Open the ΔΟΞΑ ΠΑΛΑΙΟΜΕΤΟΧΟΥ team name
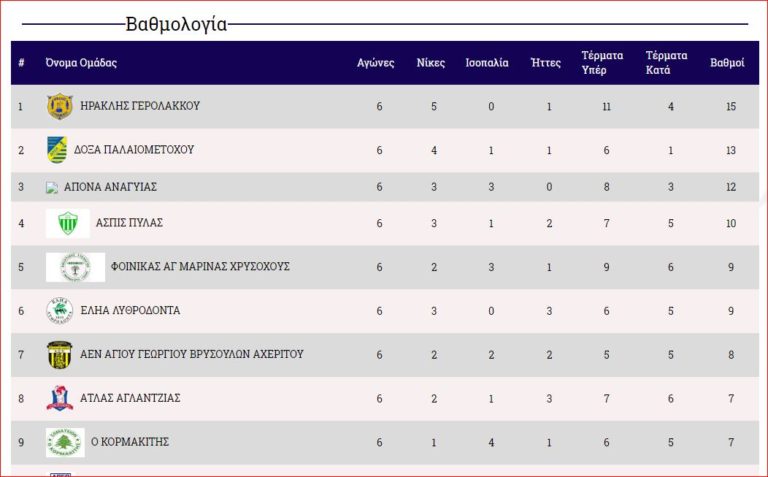 click(134, 150)
